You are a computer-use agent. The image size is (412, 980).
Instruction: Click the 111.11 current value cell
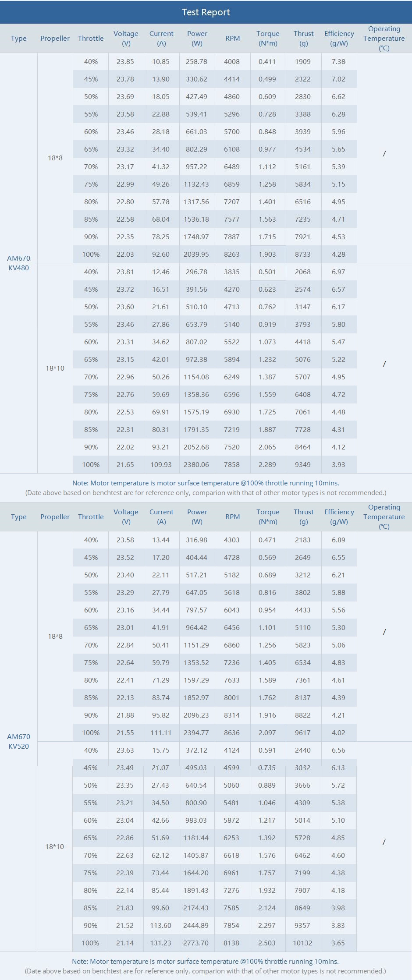pos(161,732)
